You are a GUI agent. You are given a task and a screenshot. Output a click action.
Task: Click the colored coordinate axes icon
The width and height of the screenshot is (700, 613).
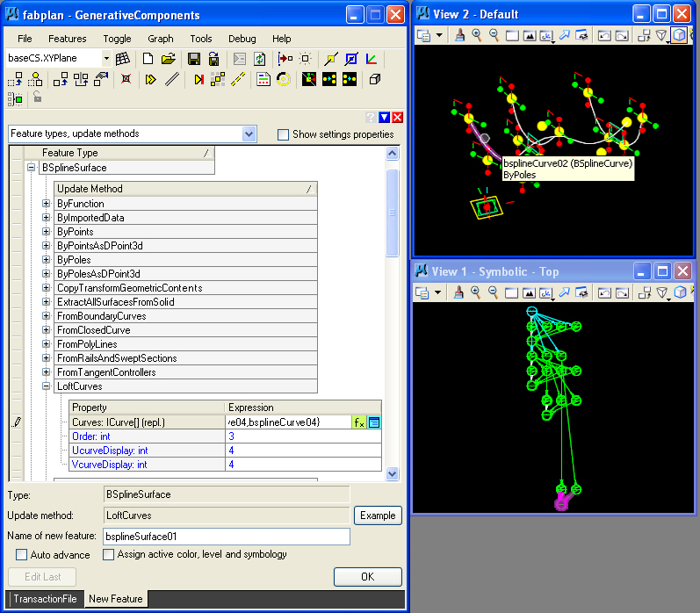tap(372, 59)
